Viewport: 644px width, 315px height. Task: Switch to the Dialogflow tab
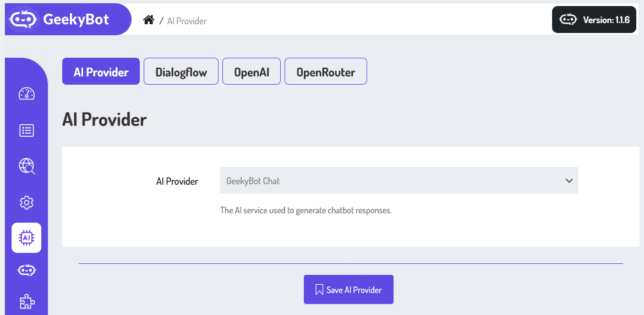click(x=181, y=71)
